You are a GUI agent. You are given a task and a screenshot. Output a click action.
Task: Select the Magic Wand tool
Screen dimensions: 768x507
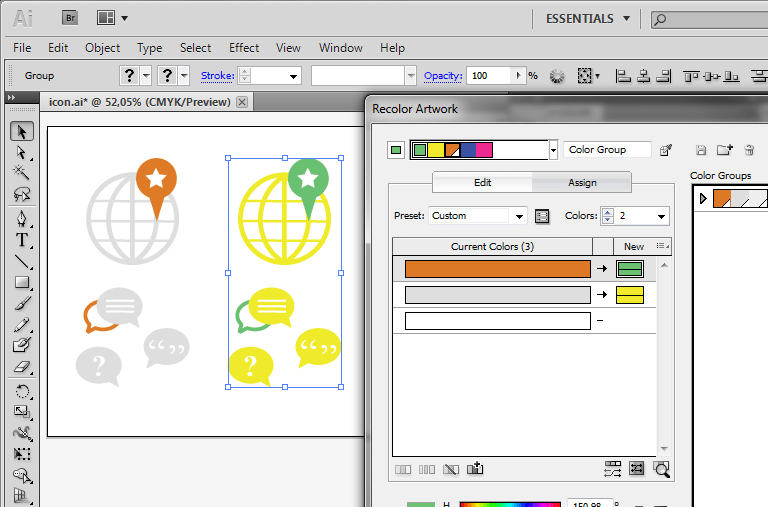click(22, 172)
